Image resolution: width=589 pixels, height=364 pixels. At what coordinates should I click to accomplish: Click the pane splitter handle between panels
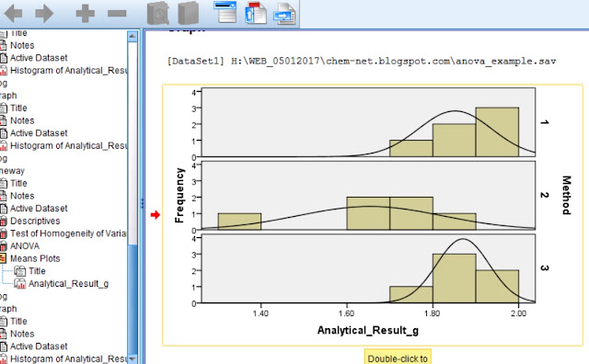coord(142,204)
